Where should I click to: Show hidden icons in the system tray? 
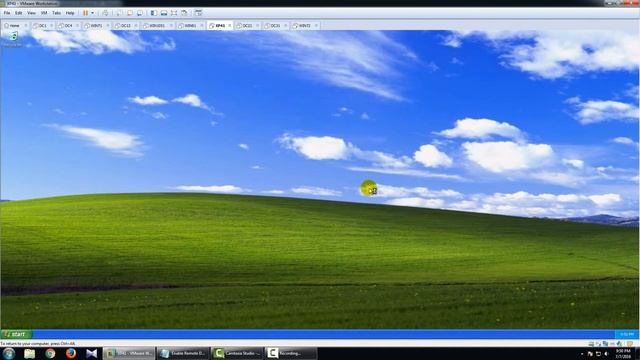click(x=582, y=354)
